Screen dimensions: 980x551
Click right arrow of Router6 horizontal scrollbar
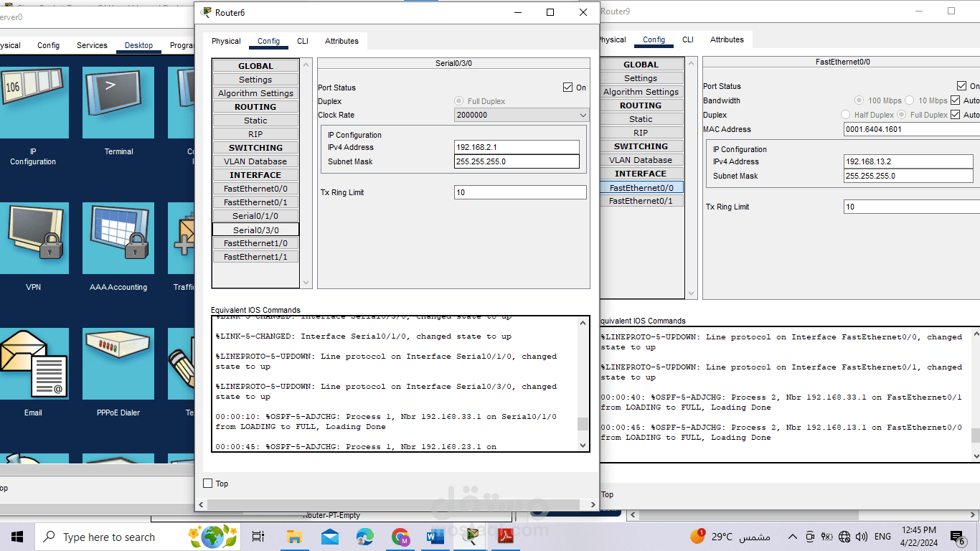[593, 505]
